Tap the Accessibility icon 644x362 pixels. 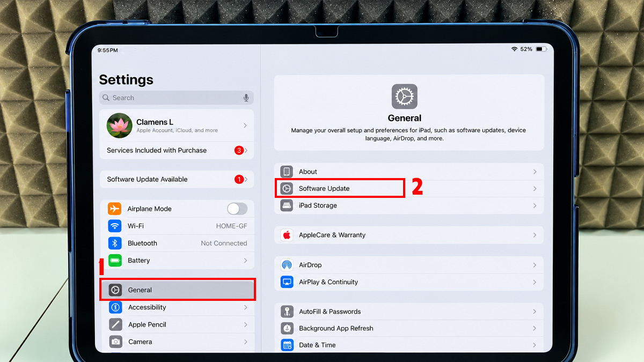click(115, 307)
